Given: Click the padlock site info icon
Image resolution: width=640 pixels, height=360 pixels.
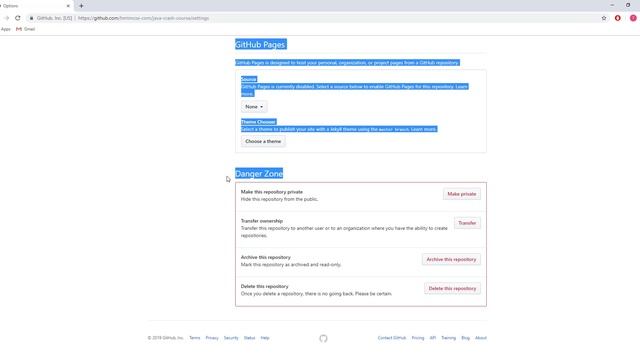Looking at the screenshot, I should [x=31, y=18].
